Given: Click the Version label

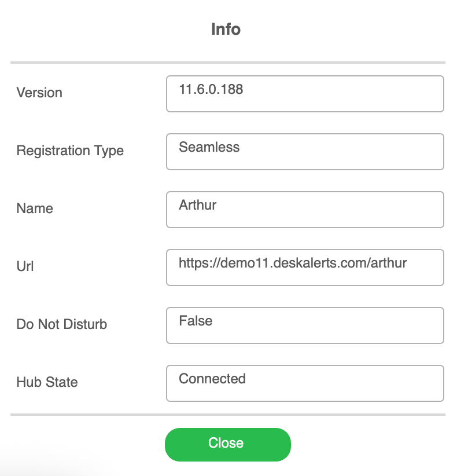Looking at the screenshot, I should [x=39, y=93].
